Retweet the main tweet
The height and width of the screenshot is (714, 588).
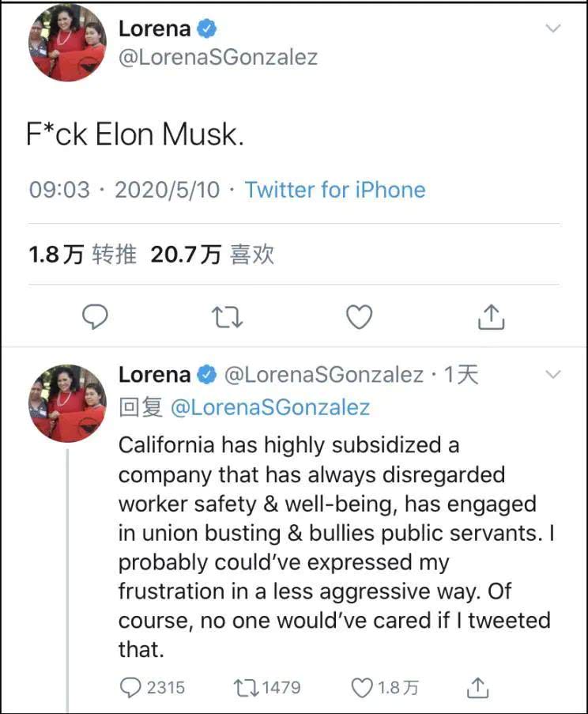coord(227,317)
